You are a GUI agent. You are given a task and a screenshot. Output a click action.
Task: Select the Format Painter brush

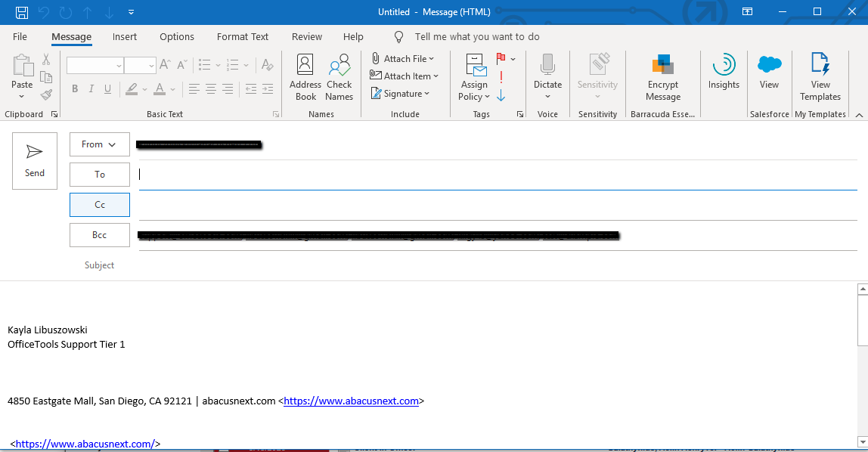(x=47, y=95)
